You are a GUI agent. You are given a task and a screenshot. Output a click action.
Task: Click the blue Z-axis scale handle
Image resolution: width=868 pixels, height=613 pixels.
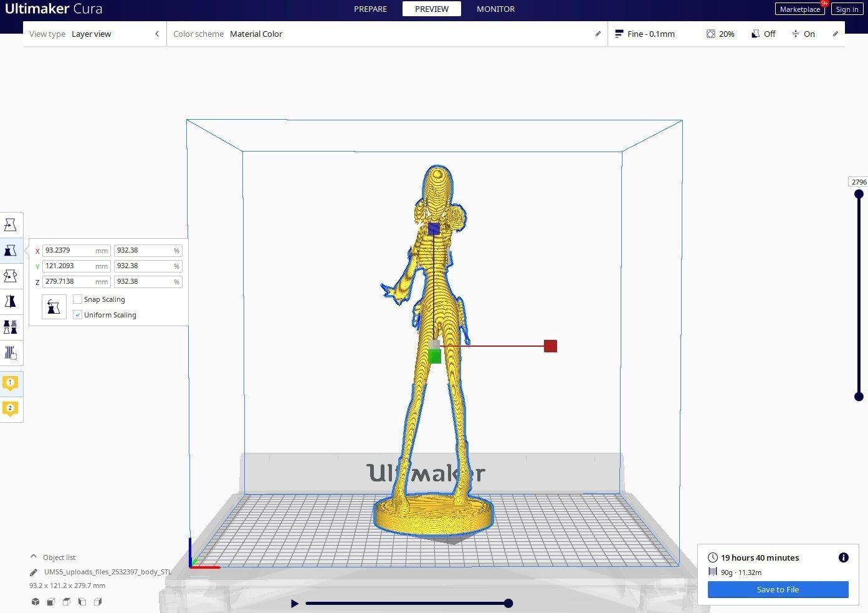(x=434, y=229)
